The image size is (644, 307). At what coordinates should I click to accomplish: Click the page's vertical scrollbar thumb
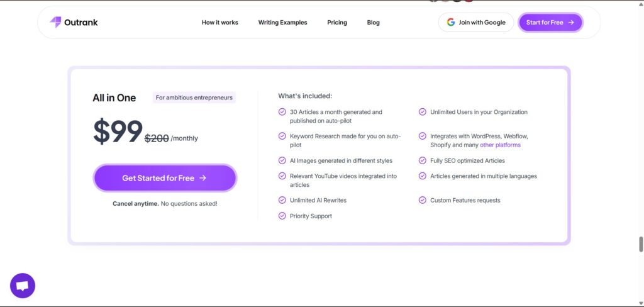click(641, 244)
